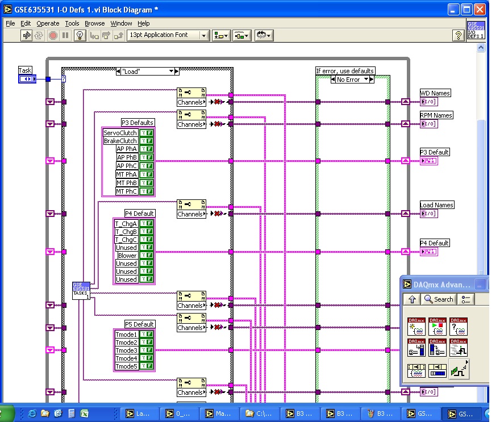The image size is (504, 422).
Task: Click the Run arrow toolbar button
Action: click(x=26, y=35)
